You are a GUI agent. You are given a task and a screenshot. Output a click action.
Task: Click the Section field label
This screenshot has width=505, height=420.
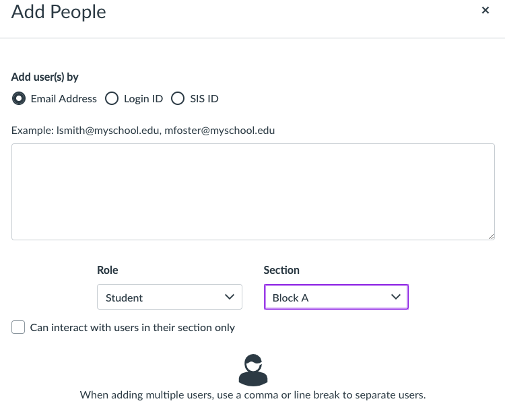(281, 270)
